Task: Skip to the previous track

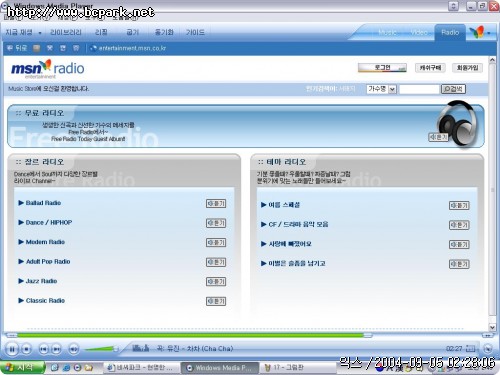Action: [x=43, y=349]
